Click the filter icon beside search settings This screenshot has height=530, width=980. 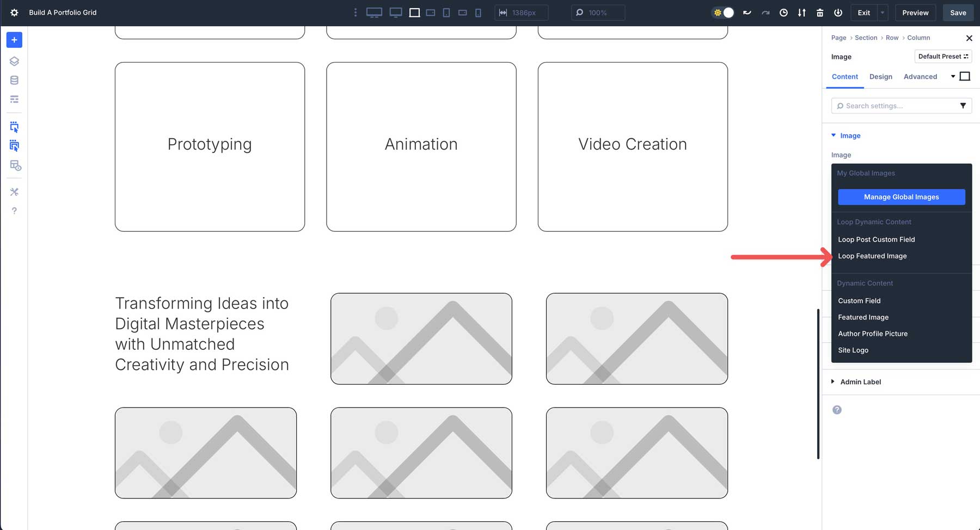click(964, 106)
